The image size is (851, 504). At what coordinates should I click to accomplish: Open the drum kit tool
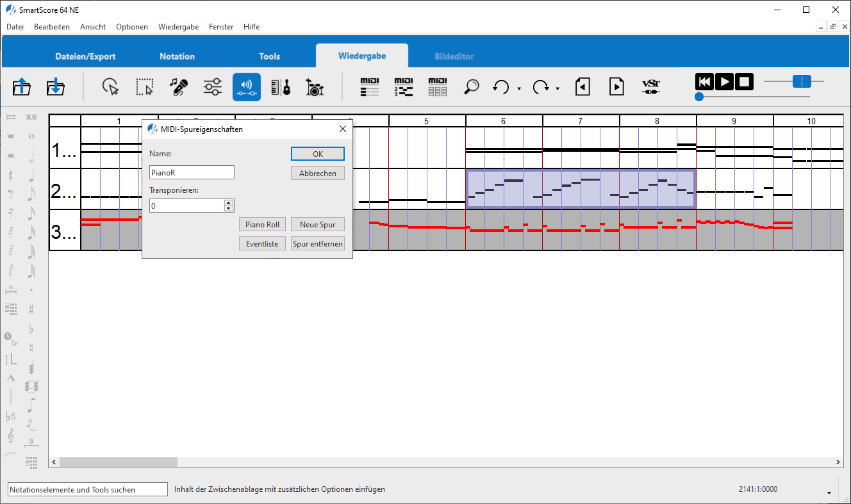click(x=314, y=86)
